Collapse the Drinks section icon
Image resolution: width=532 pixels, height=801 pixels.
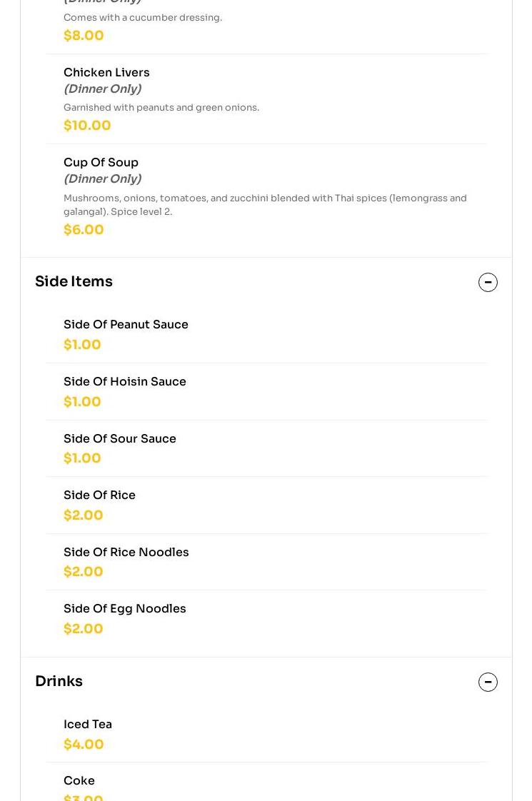pyautogui.click(x=488, y=682)
